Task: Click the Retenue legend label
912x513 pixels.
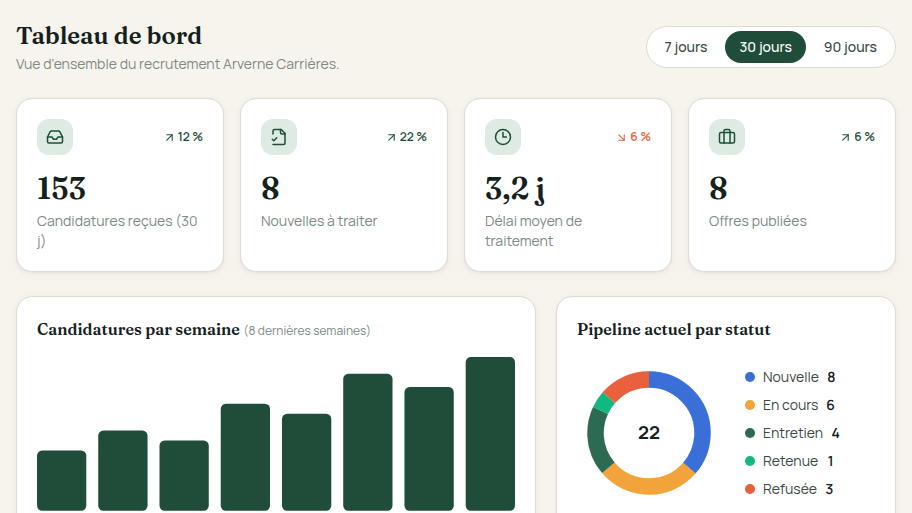Action: coord(790,461)
